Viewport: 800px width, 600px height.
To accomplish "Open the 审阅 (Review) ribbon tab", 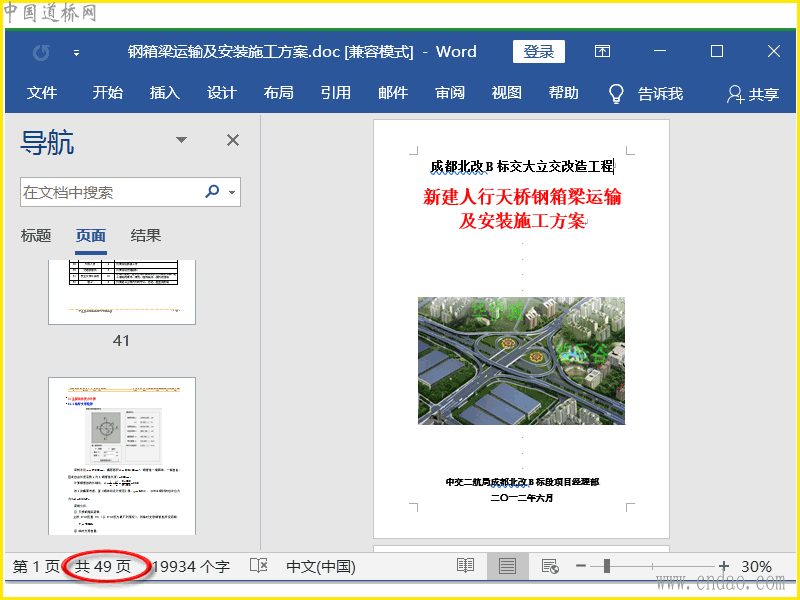I will pos(450,93).
